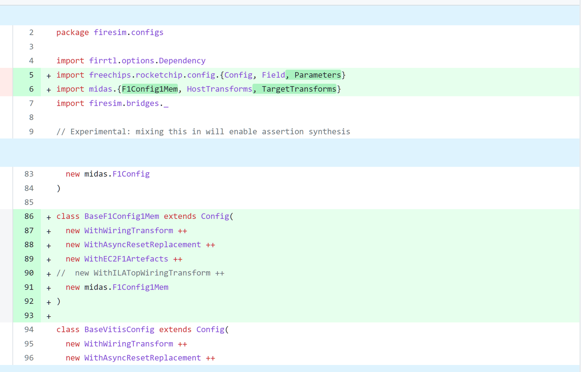Viewport: 588px width, 372px height.
Task: Click line number 95 in the diff
Action: (29, 344)
